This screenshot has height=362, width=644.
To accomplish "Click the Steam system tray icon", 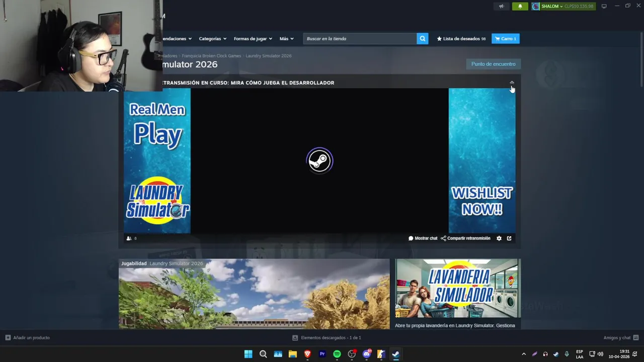I will [556, 354].
